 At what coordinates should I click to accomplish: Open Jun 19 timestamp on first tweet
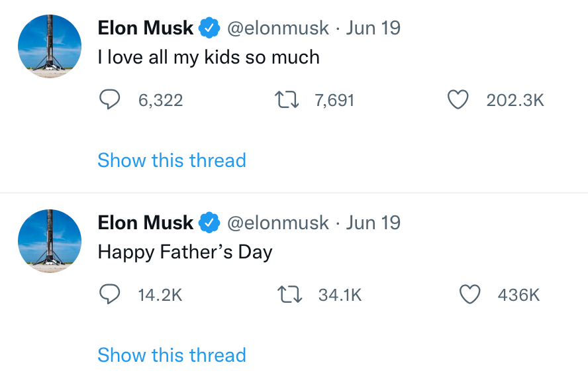(373, 28)
